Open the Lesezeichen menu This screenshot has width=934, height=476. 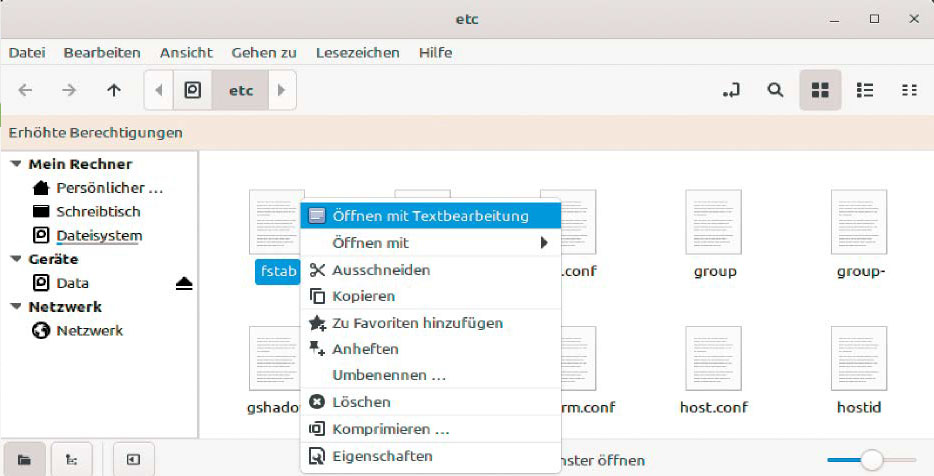[357, 52]
